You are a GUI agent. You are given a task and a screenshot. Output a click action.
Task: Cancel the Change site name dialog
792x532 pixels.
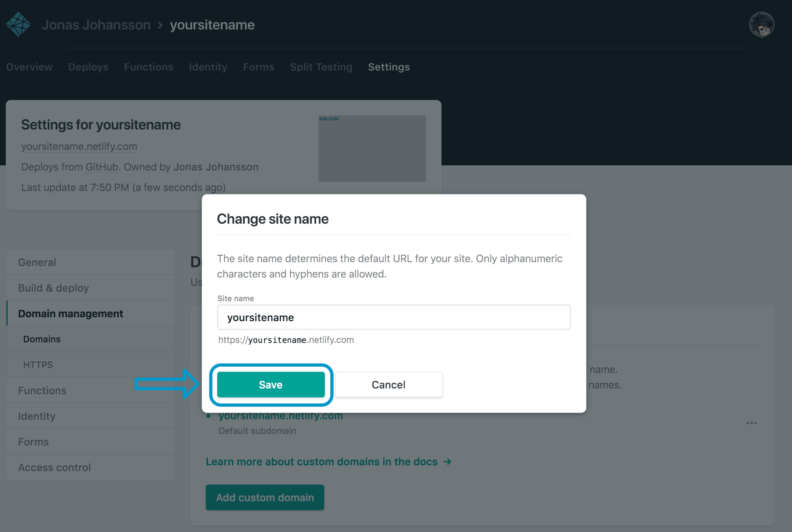pyautogui.click(x=389, y=384)
